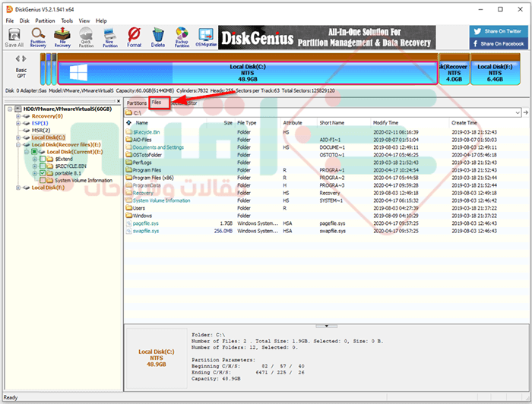Collapse HD0:VMware disk tree node
Screen dimensions: 532x404
pos(10,109)
